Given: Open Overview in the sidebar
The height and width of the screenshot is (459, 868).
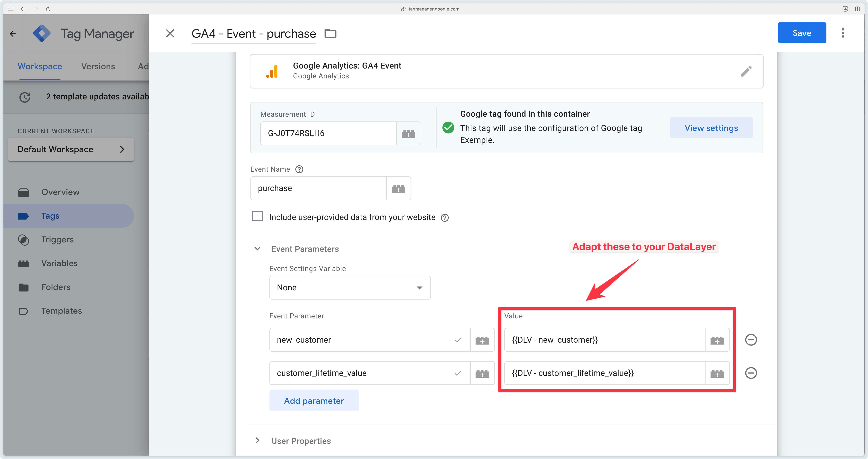Looking at the screenshot, I should point(69,192).
